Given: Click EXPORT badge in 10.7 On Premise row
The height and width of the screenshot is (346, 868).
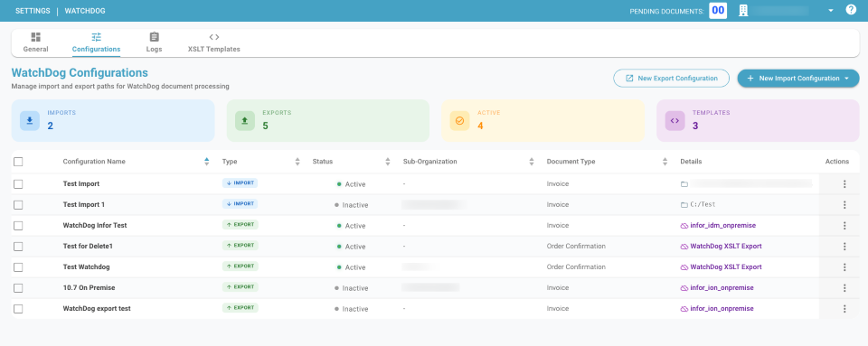Looking at the screenshot, I should pos(240,287).
